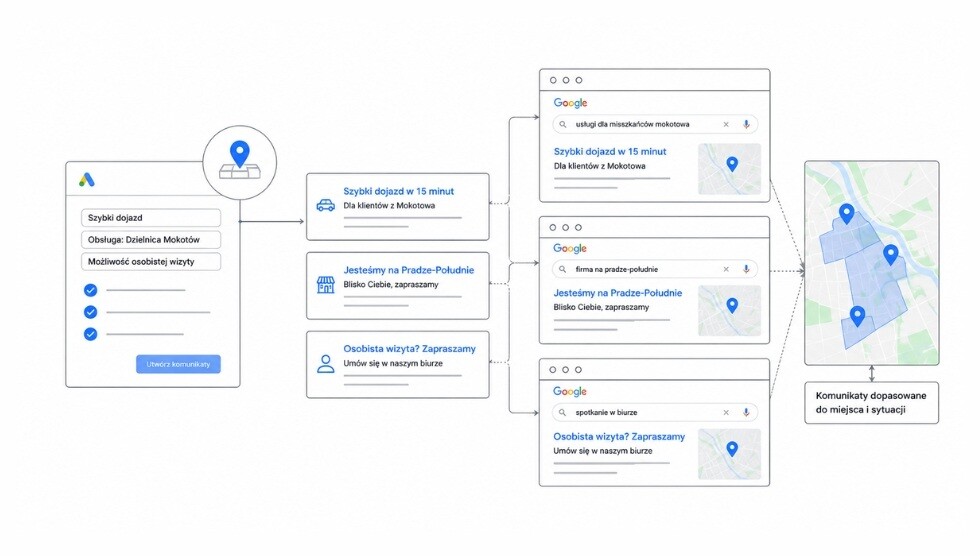Click the 'Obsługa: Dzielnica Mokotów' field

[x=151, y=240]
